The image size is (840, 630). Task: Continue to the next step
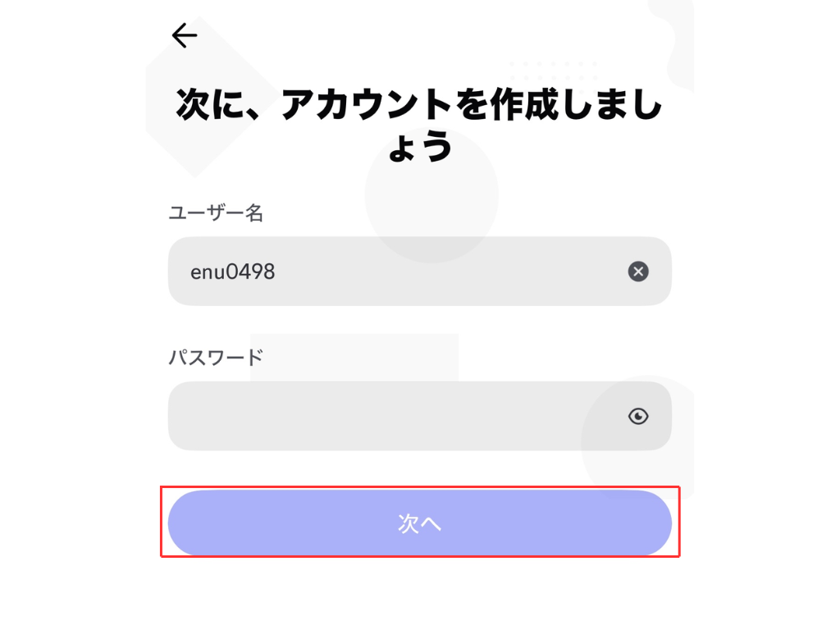(x=419, y=523)
